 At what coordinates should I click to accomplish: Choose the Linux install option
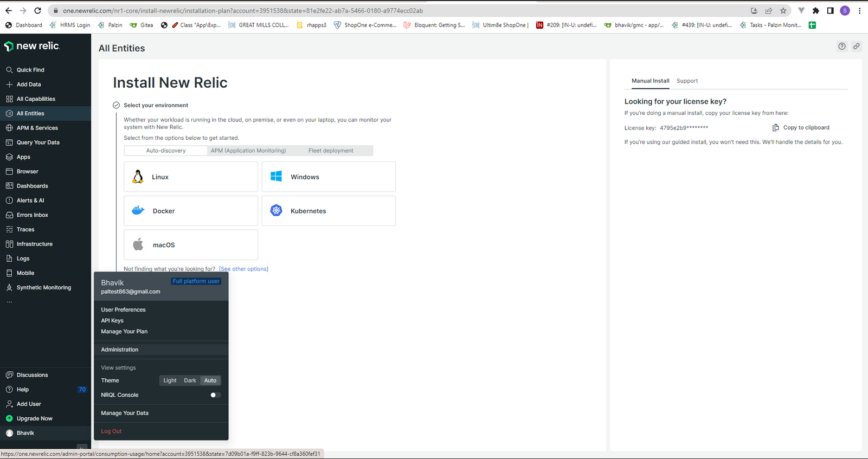point(191,177)
